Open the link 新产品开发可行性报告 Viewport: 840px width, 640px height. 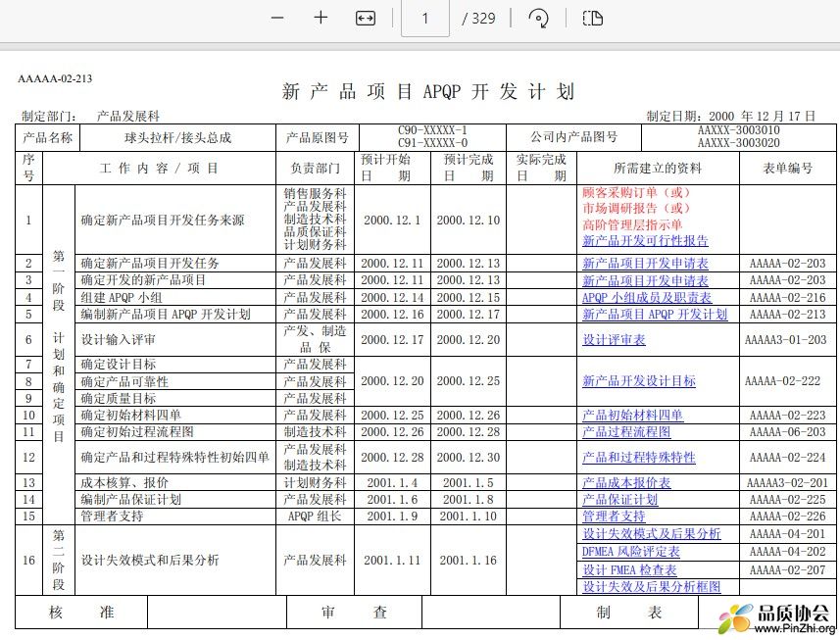pyautogui.click(x=645, y=241)
